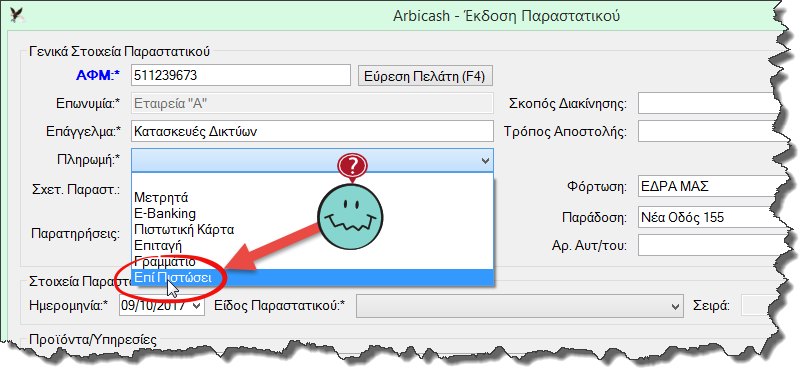Click the Σειρά field
The height and width of the screenshot is (368, 799).
757,306
